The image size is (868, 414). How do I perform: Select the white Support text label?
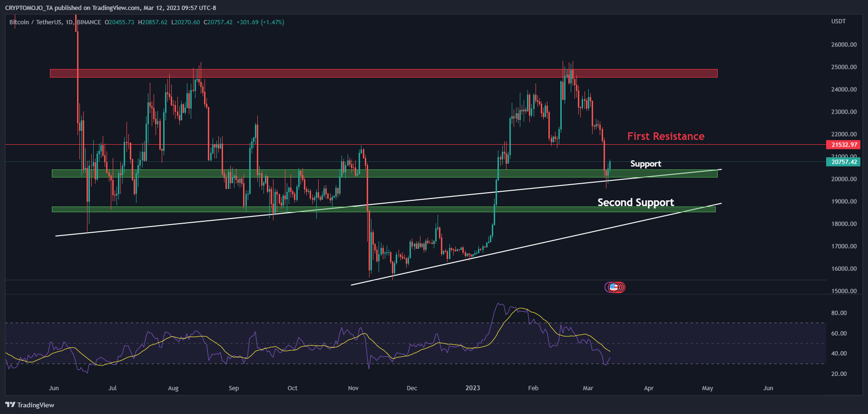(x=646, y=164)
